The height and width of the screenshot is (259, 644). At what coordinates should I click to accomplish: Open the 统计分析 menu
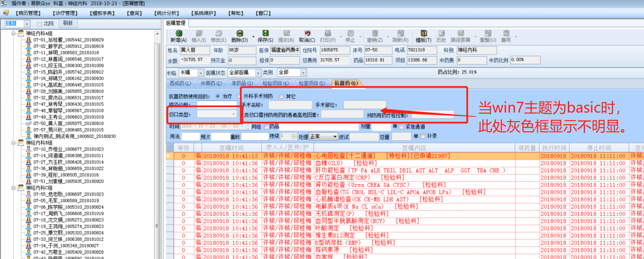pos(166,13)
